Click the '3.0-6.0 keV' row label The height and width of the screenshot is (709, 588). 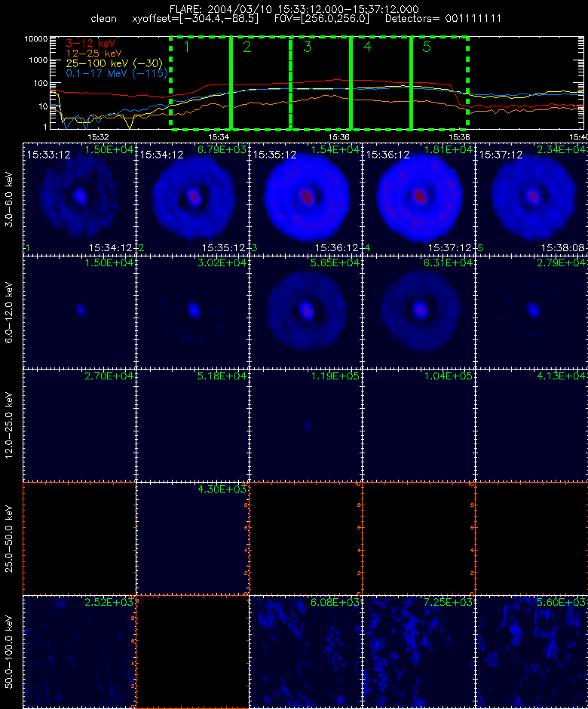pyautogui.click(x=10, y=199)
